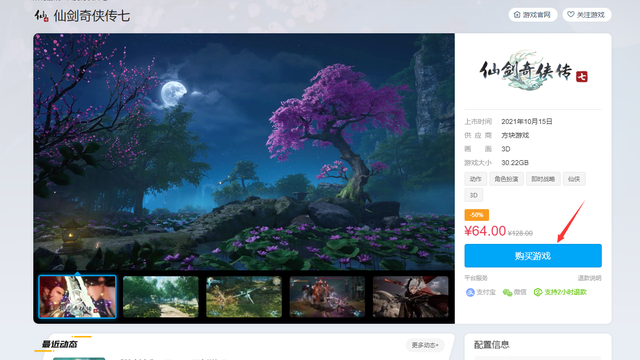Open 更多动态 more updates link

[425, 345]
